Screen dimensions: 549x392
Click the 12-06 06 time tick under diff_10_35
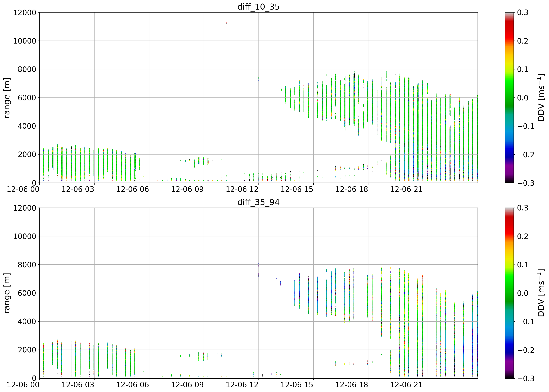point(132,189)
